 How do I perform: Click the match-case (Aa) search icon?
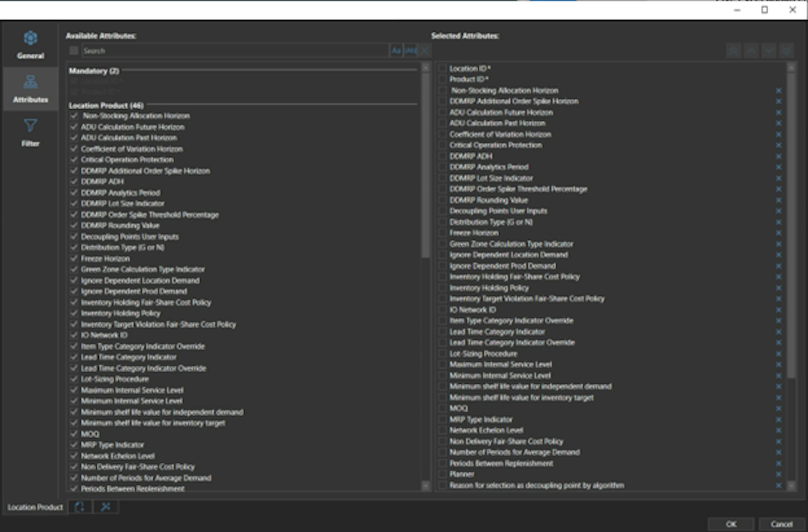[397, 50]
